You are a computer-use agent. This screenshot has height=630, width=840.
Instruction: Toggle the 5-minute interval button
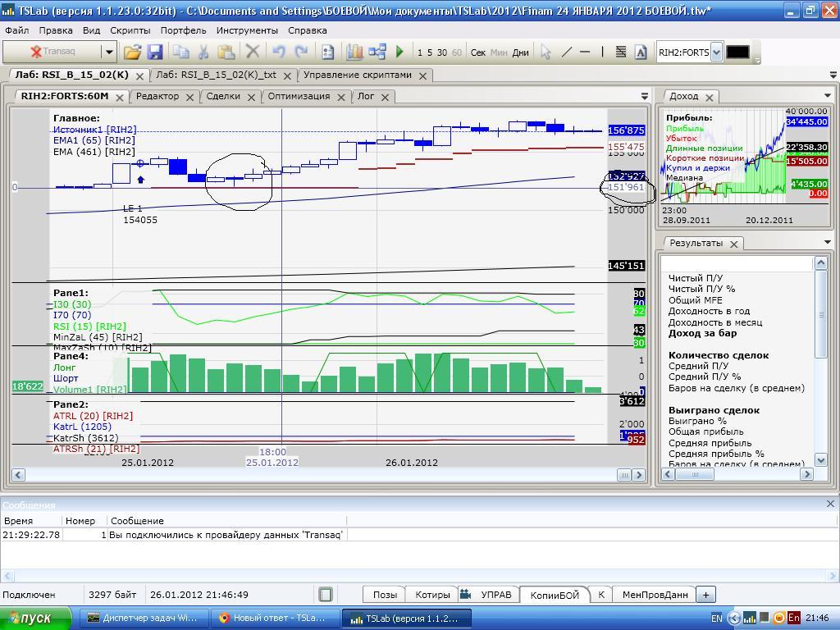point(430,52)
